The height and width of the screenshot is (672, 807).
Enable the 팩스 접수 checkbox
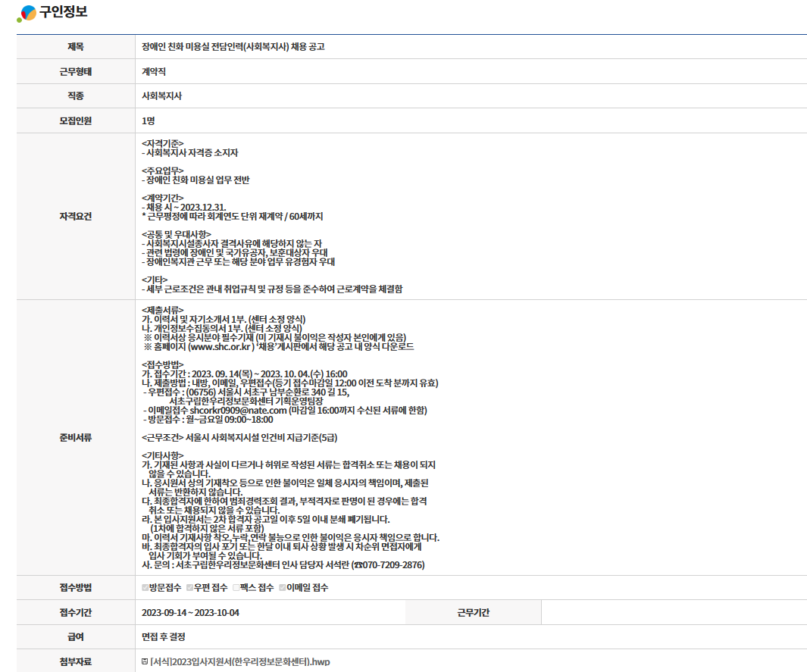[237, 587]
